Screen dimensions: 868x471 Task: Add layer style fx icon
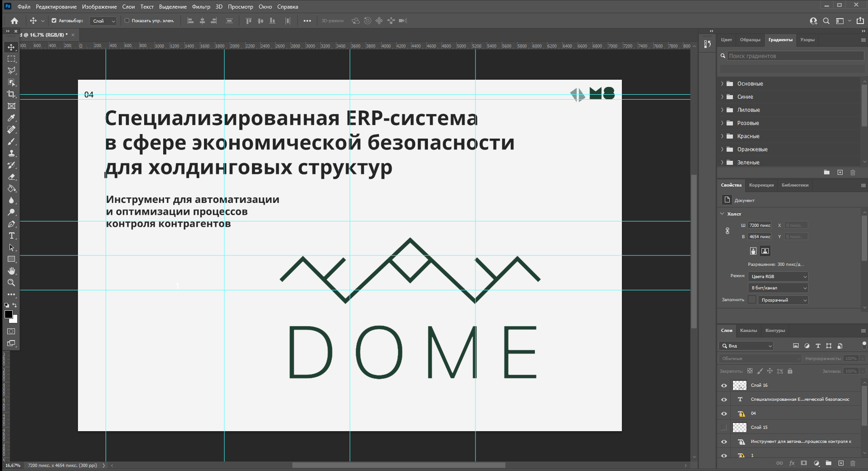792,463
